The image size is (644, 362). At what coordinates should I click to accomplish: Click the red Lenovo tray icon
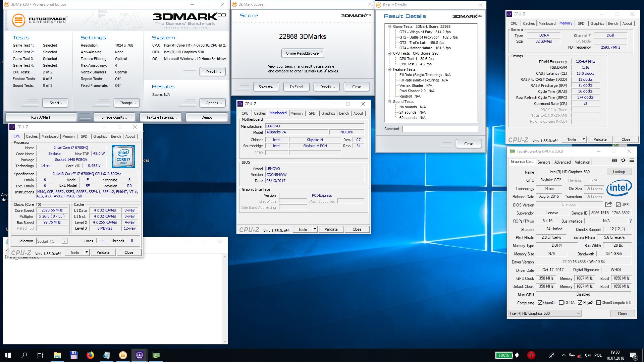531,355
